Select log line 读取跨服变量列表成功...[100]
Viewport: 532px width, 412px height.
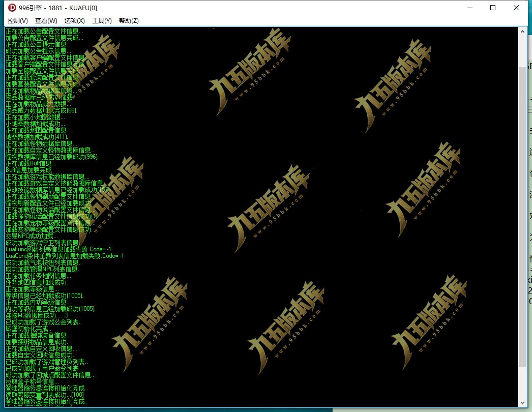coord(45,395)
